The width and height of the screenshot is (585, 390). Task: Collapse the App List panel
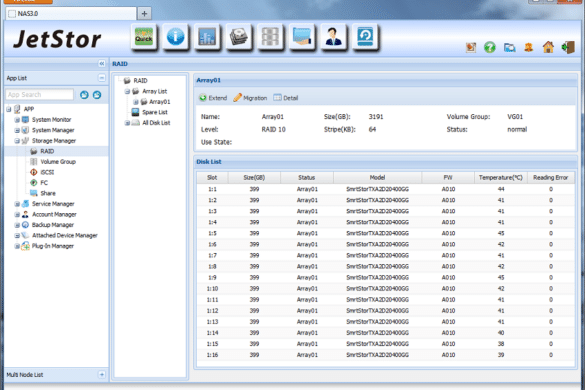(x=101, y=78)
